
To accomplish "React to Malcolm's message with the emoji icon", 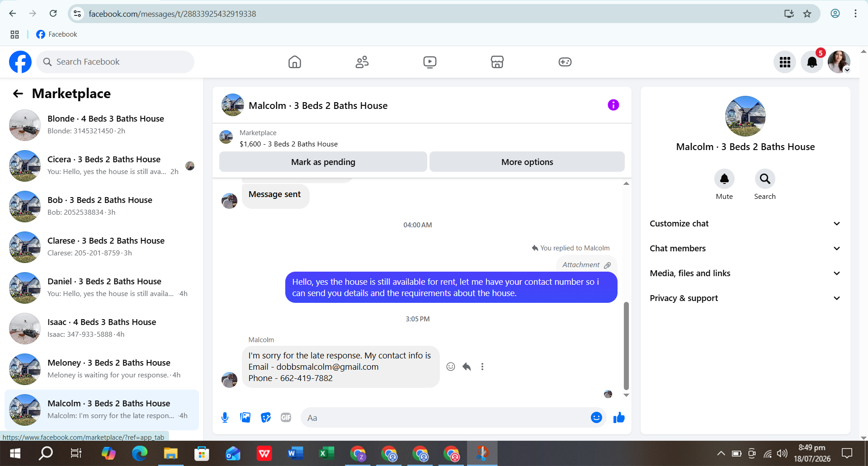I will (451, 367).
